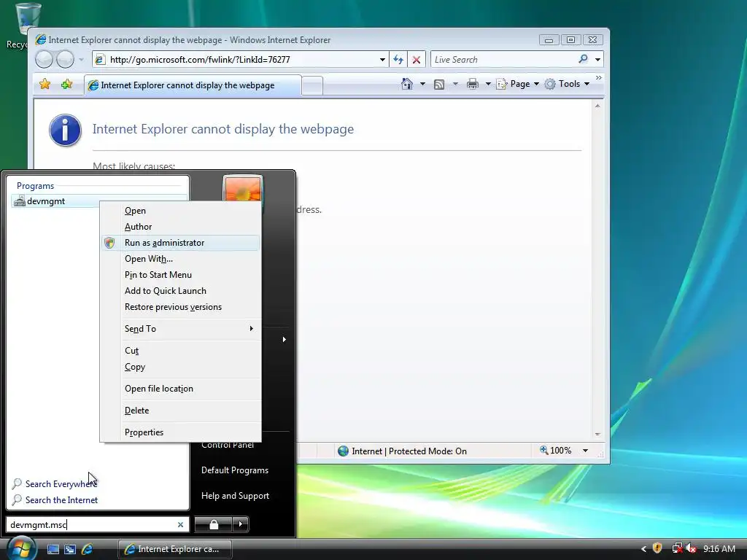
Task: Click the muted volume tray icon
Action: (692, 548)
